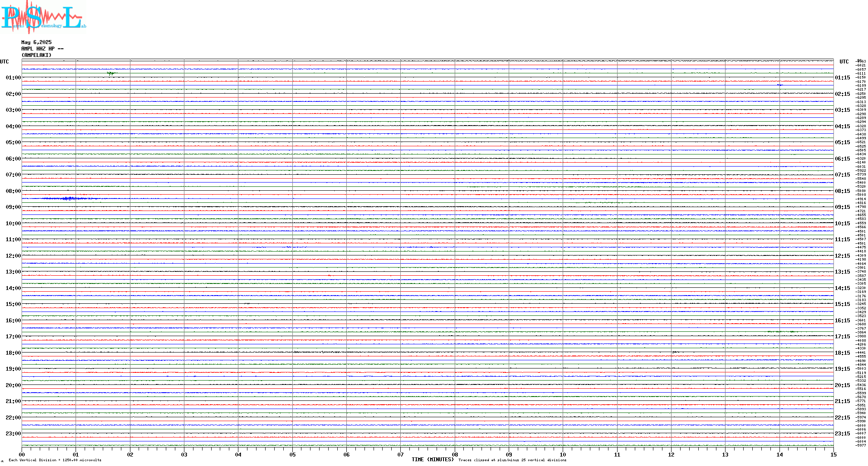Image resolution: width=868 pixels, height=466 pixels.
Task: Click minute tick label 09 on the time axis
Action: click(509, 454)
